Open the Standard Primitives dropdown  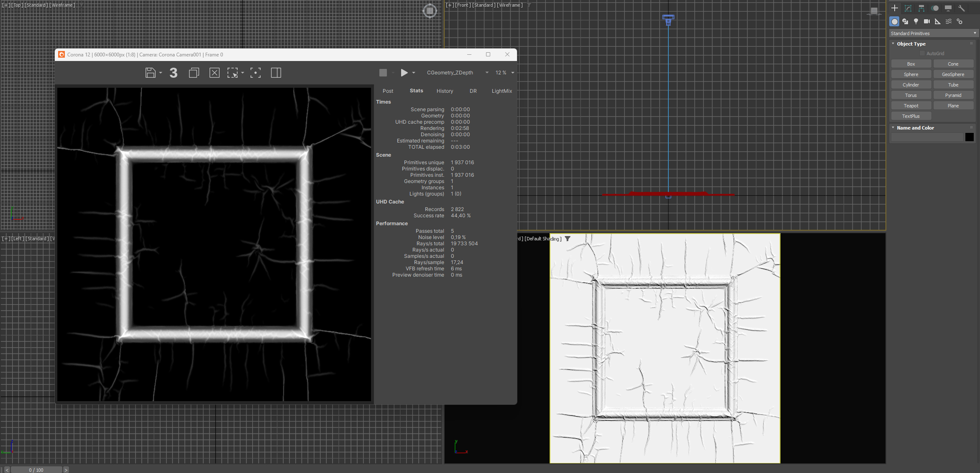click(933, 33)
